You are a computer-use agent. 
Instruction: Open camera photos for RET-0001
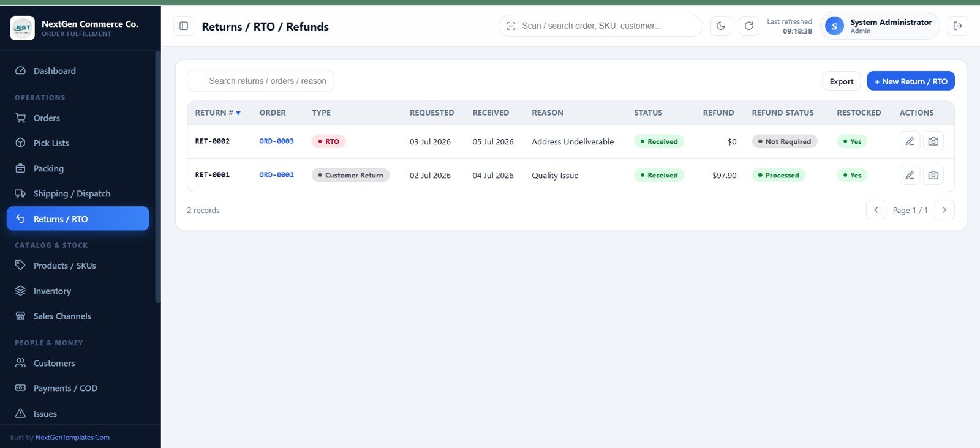pos(933,175)
